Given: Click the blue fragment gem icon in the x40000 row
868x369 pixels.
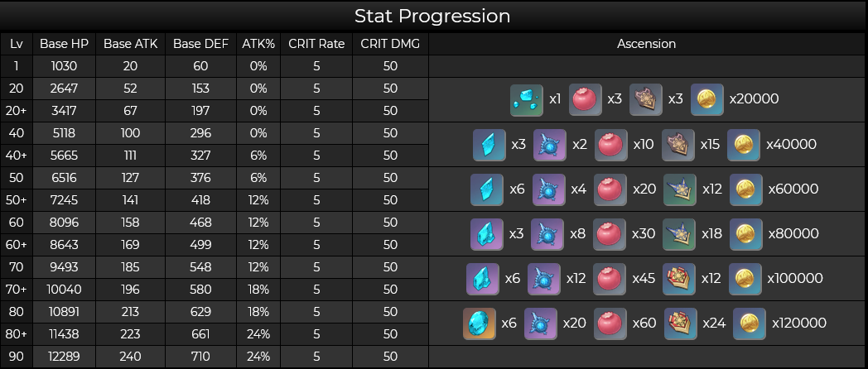Looking at the screenshot, I should coord(489,145).
